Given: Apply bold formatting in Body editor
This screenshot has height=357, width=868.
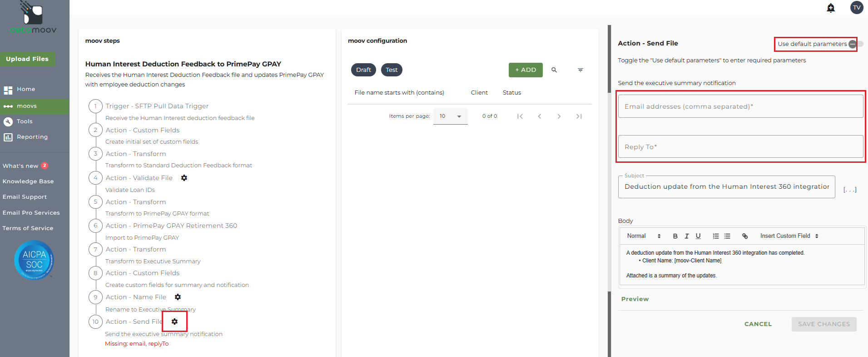Looking at the screenshot, I should [x=675, y=236].
